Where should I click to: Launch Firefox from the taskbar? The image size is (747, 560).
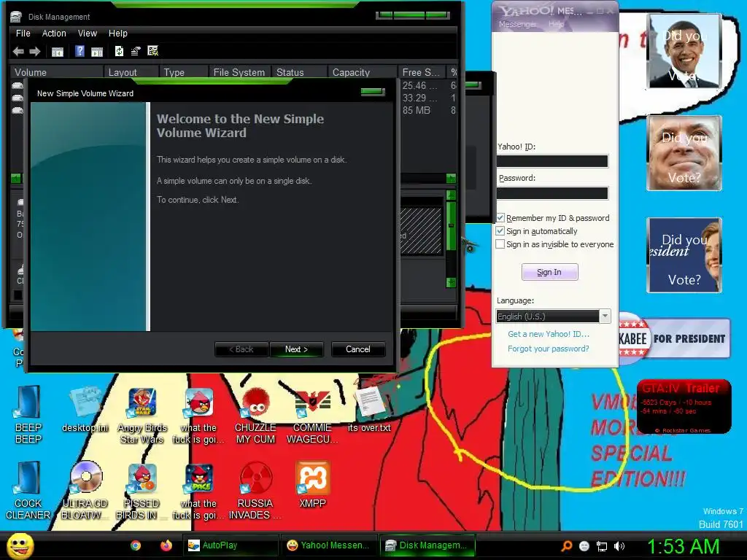(166, 545)
